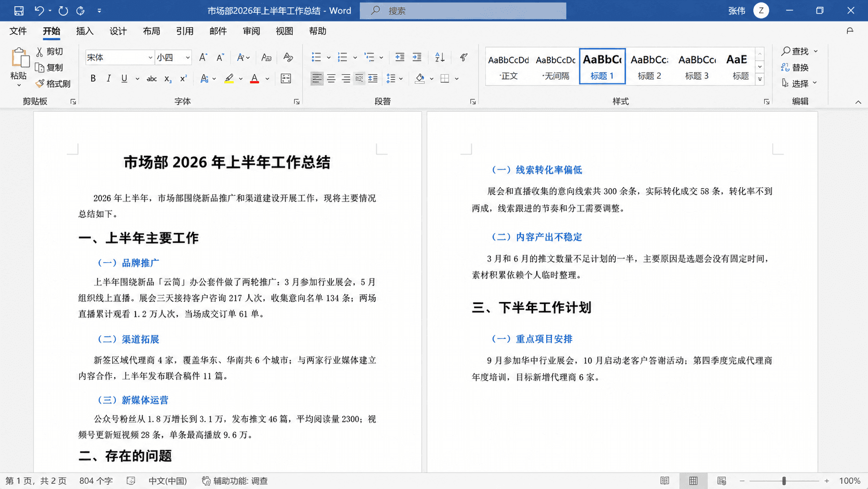Copy selection with 复制
This screenshot has height=489, width=868.
click(x=49, y=68)
